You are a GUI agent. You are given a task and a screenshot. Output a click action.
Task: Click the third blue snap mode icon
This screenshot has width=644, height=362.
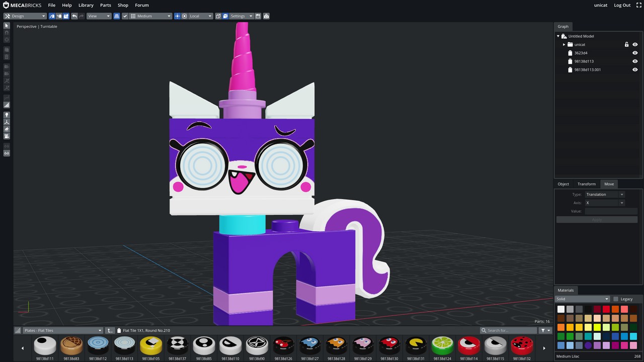click(x=66, y=16)
